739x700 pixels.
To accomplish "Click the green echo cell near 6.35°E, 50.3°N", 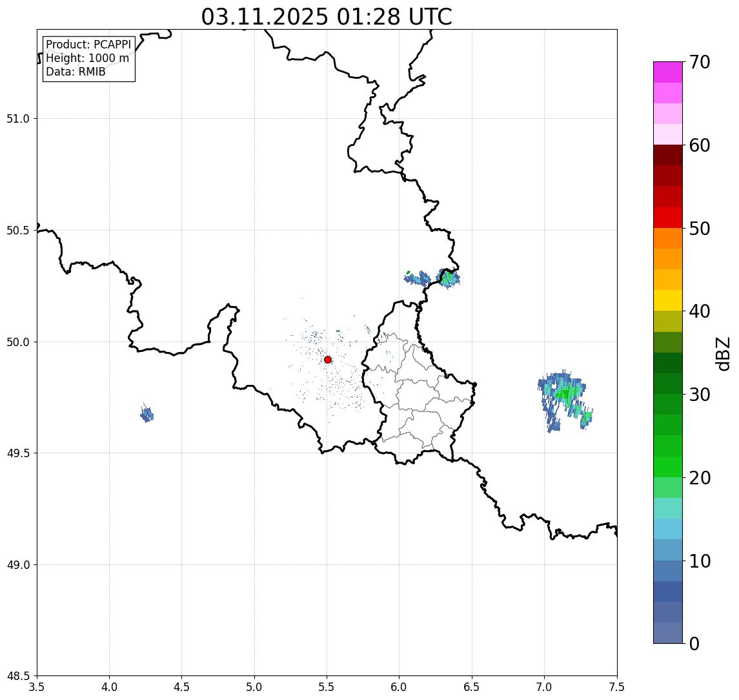I will pyautogui.click(x=448, y=278).
